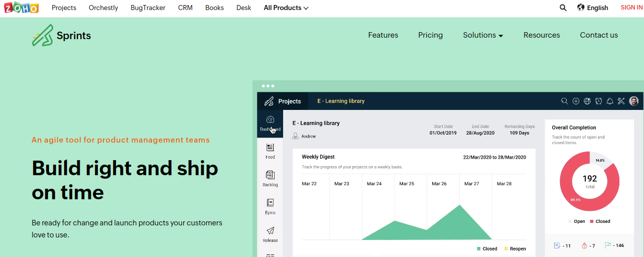Click the person icon next to Andrew
The height and width of the screenshot is (257, 644).
click(296, 136)
